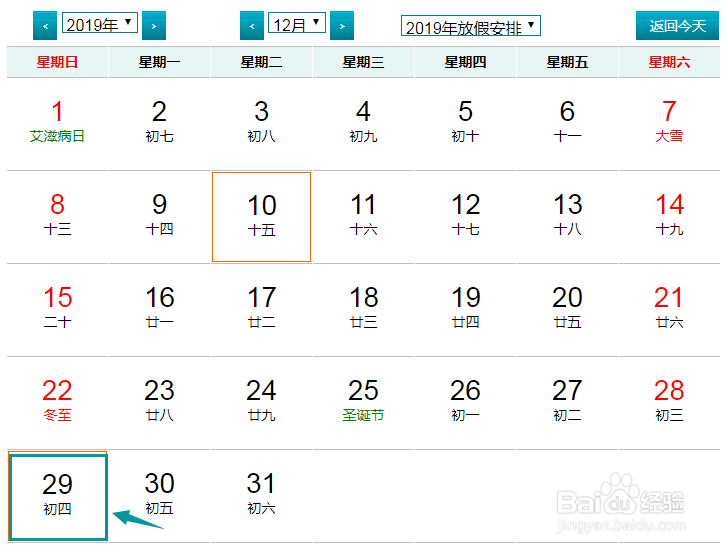The height and width of the screenshot is (550, 726).
Task: Expand the 2019年放假安排 holiday dropdown
Action: pos(470,26)
